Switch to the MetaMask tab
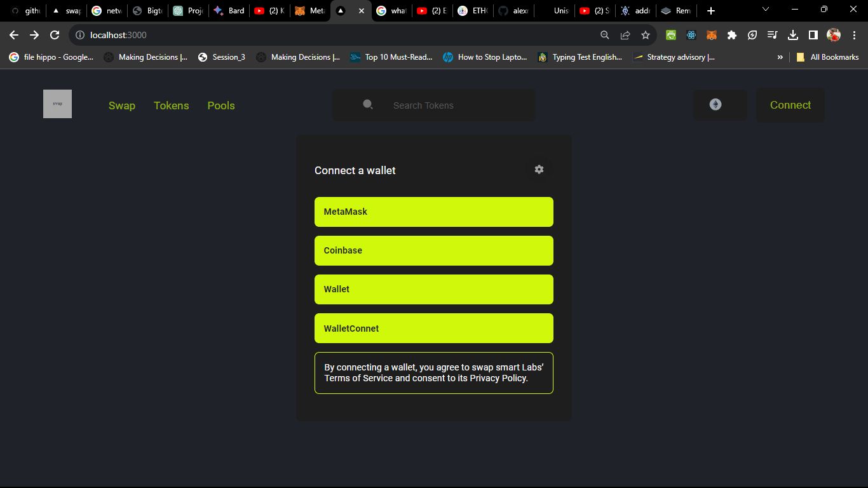This screenshot has height=488, width=868. coord(310,11)
